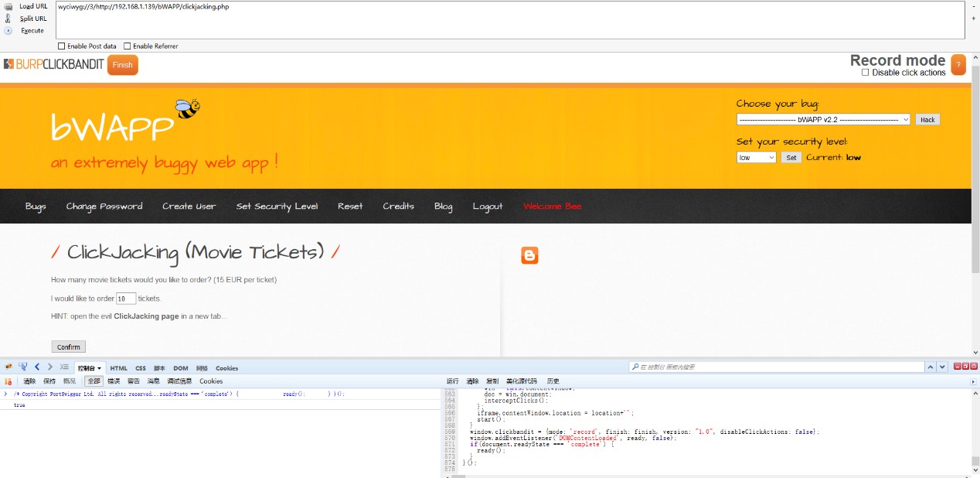Open the 控制台 console tab dropdown arrow
Screen dimensions: 980x478
click(100, 368)
